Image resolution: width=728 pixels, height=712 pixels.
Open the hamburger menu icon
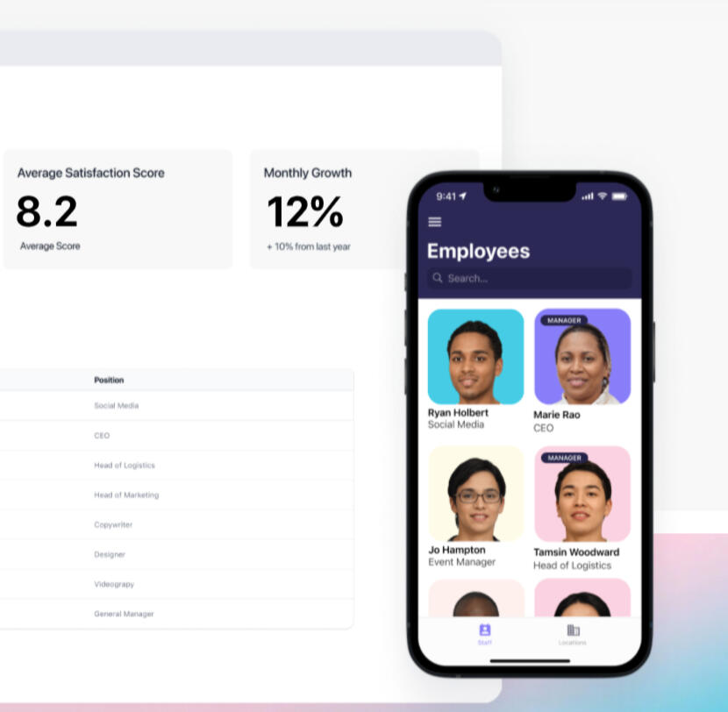tap(434, 222)
